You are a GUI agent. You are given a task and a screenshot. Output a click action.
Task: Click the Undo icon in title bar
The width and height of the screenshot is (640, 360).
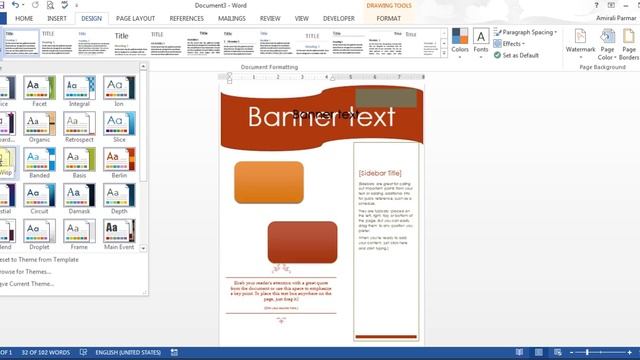coord(16,5)
